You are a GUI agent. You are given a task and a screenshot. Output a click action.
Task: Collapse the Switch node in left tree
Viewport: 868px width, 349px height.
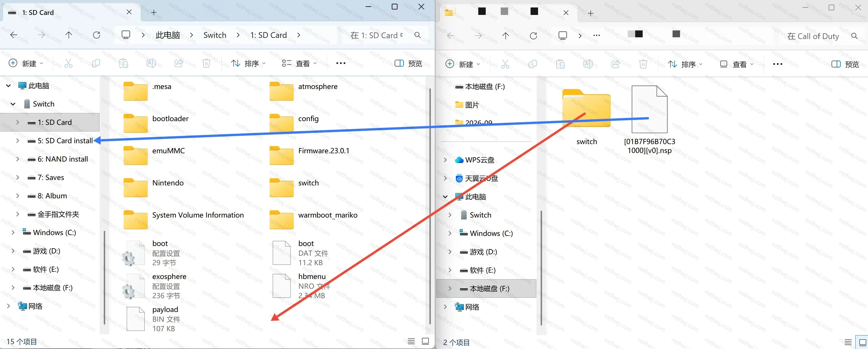13,104
